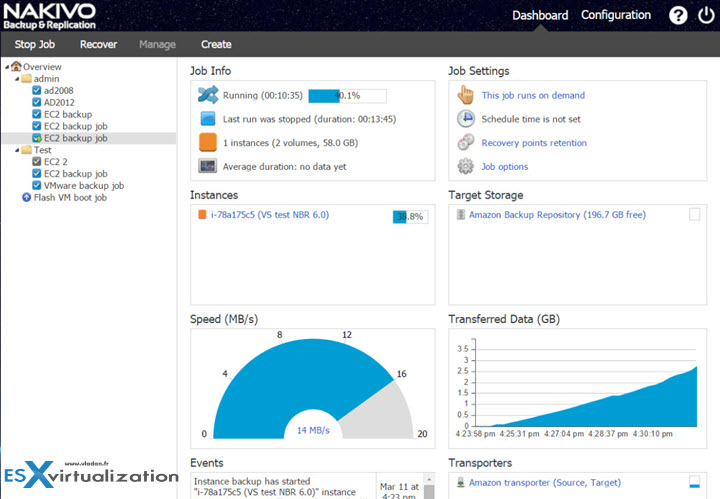
Task: Open the Recover menu
Action: (x=98, y=45)
